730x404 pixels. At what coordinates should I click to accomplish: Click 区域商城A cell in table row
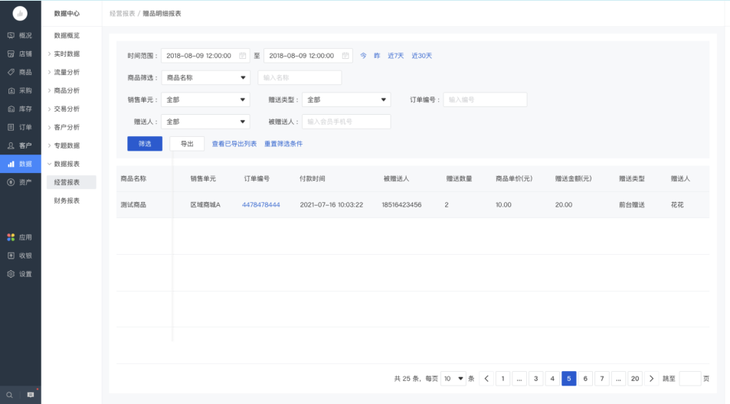[x=205, y=205]
